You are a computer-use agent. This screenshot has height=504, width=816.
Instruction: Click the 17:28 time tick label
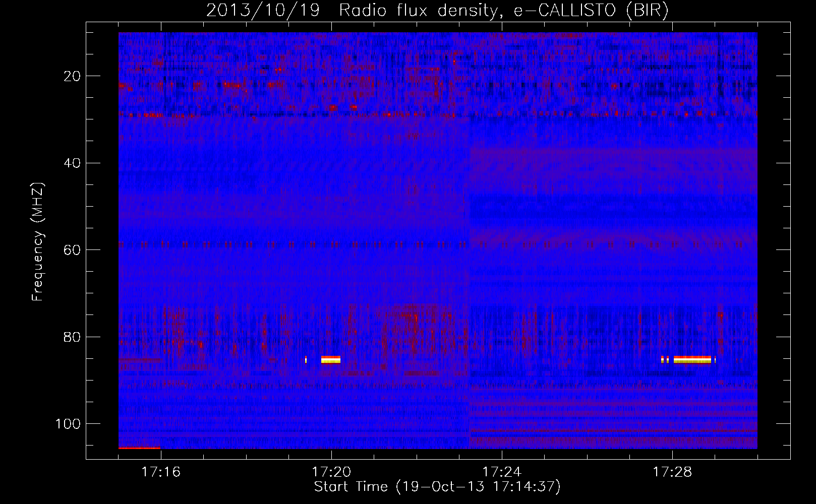click(x=672, y=472)
